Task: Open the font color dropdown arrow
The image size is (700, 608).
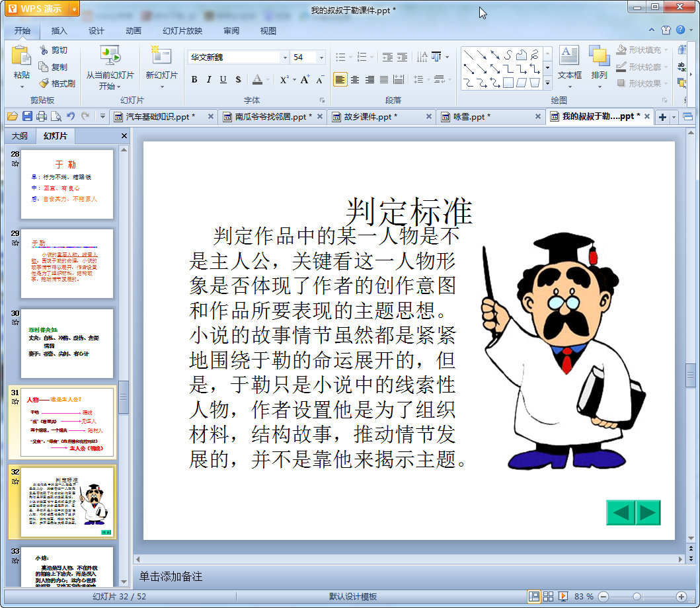Action: point(268,80)
